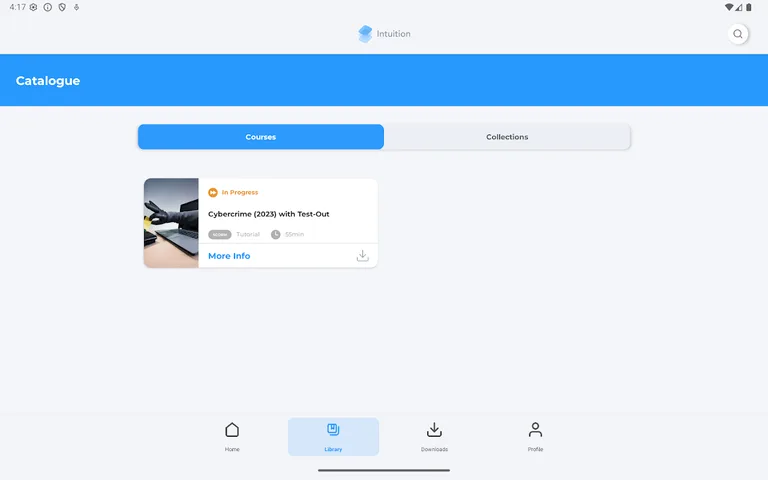Switch to the Collections tab
Screen dimensions: 768x480
[507, 137]
